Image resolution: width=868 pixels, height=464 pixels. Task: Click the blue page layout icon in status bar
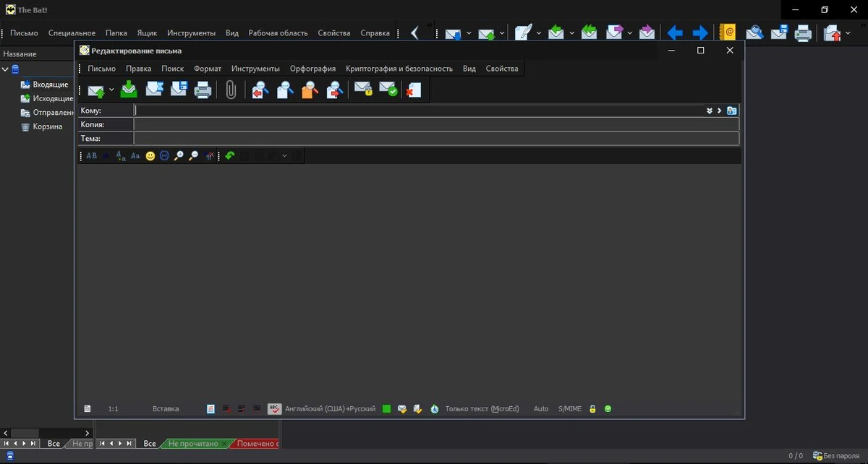point(210,409)
